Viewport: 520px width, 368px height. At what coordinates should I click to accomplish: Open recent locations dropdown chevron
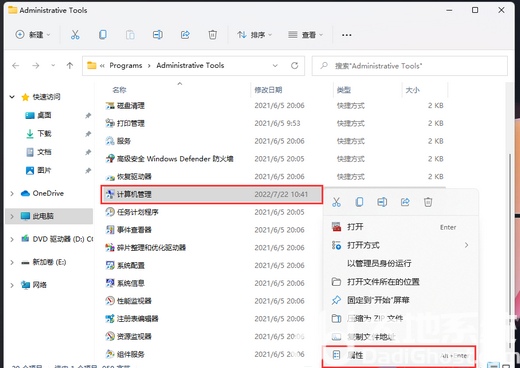(53, 66)
